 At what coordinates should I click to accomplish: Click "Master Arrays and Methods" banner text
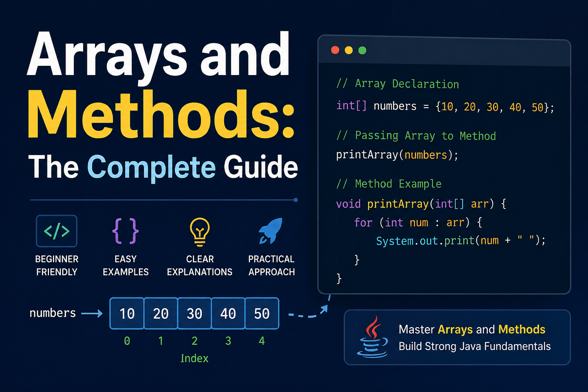click(472, 330)
